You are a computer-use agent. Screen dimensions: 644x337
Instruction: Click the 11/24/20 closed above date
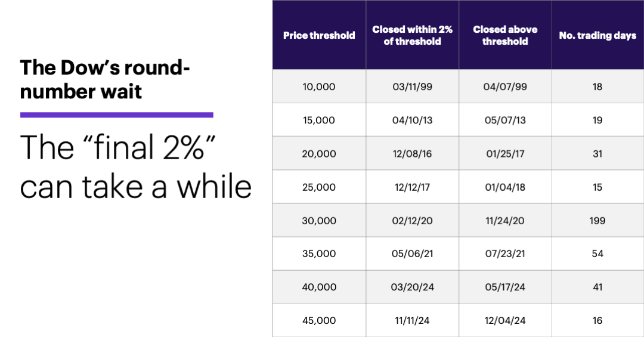(x=505, y=220)
